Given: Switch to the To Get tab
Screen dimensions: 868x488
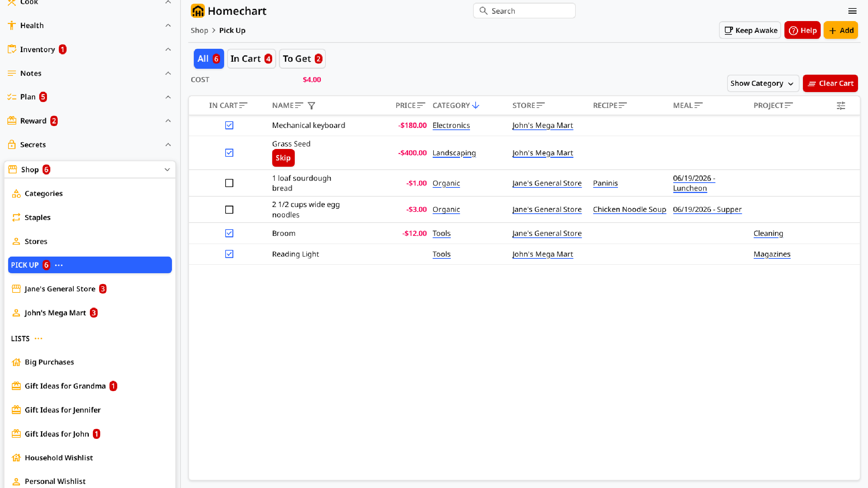Looking at the screenshot, I should (302, 59).
